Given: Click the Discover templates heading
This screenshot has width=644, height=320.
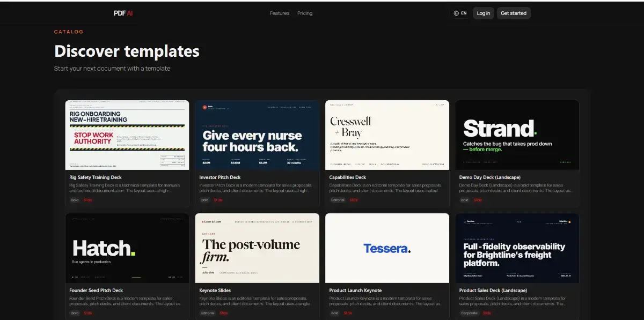Looking at the screenshot, I should click(x=127, y=51).
